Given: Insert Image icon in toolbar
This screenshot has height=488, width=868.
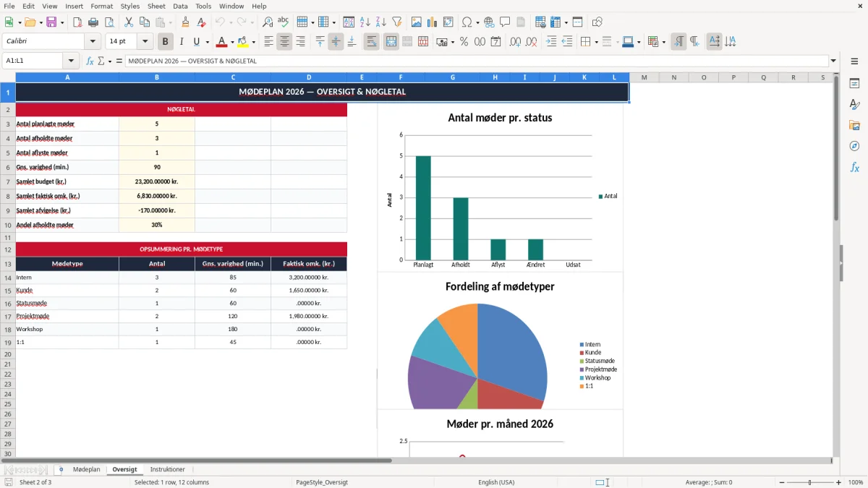Looking at the screenshot, I should (417, 22).
